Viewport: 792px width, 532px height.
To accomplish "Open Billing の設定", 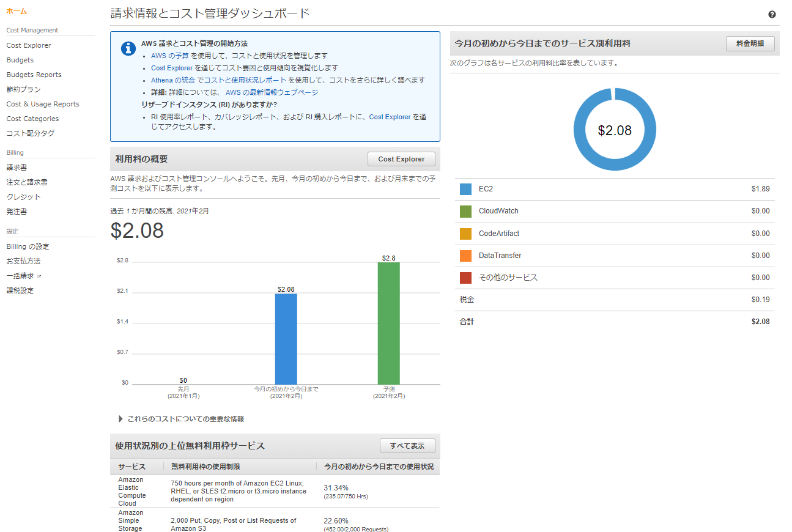I will (x=28, y=246).
